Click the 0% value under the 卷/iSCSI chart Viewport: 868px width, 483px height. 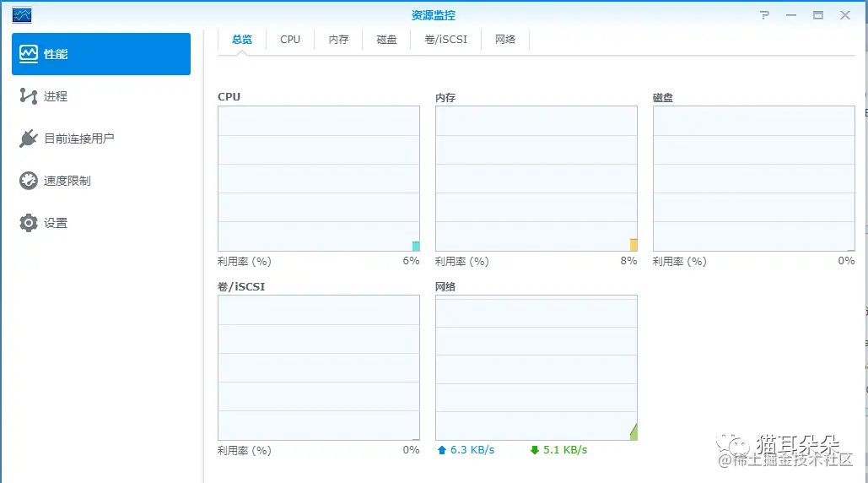point(411,450)
